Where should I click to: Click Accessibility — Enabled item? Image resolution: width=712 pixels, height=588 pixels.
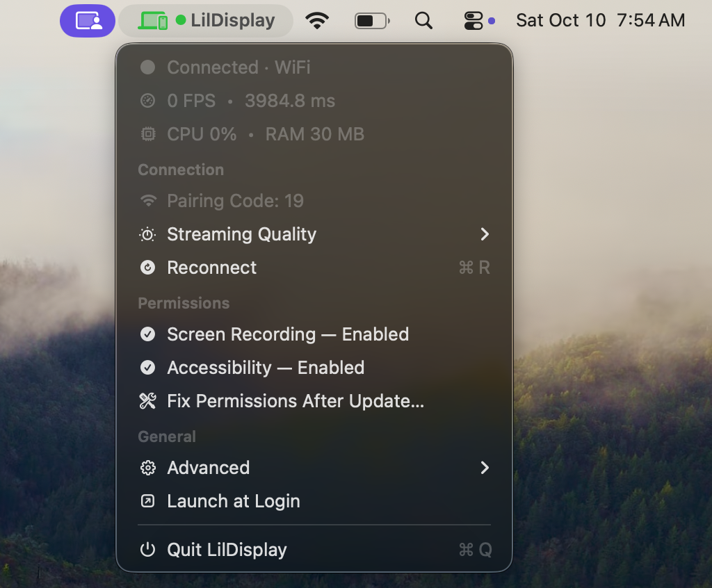[314, 368]
